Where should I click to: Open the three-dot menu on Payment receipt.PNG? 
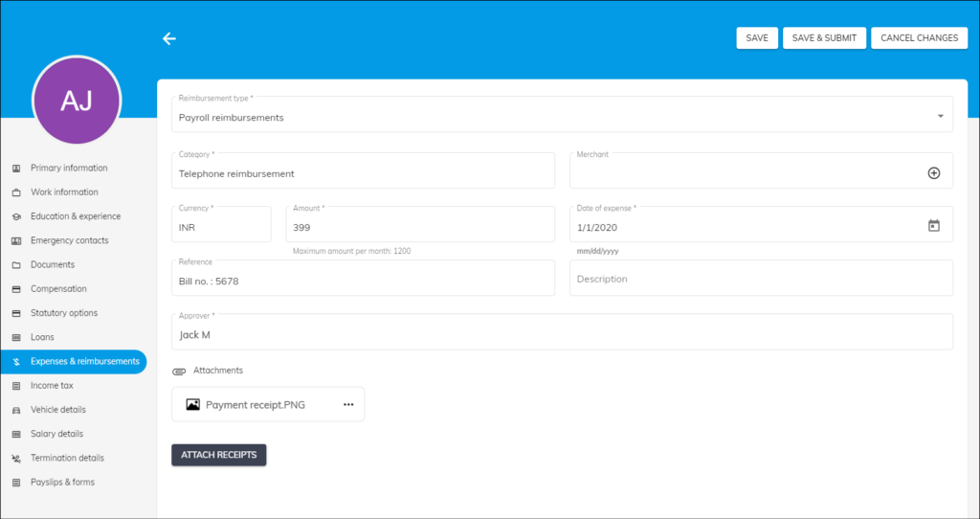tap(348, 404)
